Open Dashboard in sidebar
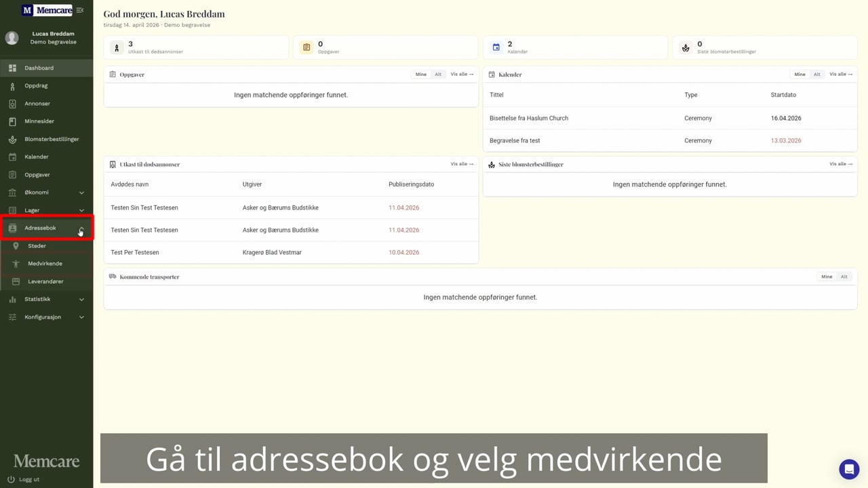Image resolution: width=868 pixels, height=488 pixels. coord(46,68)
